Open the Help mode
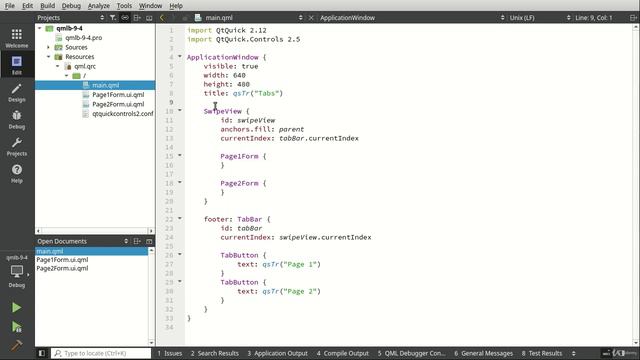640x360 pixels. [17, 173]
